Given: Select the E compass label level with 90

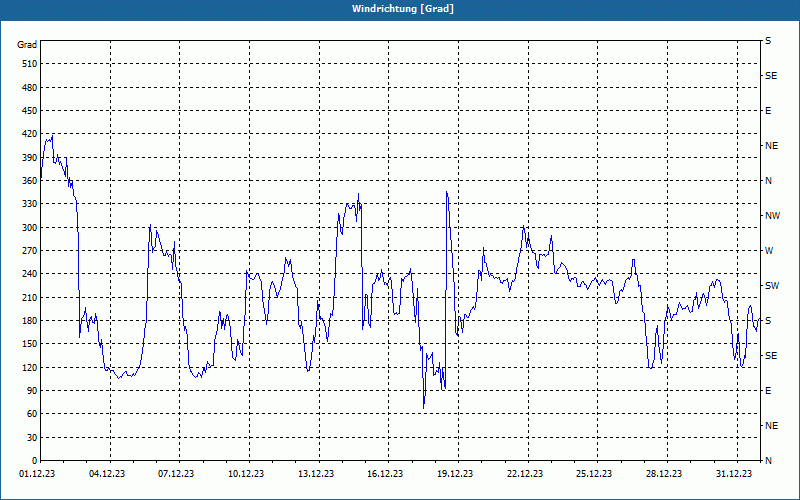Looking at the screenshot, I should pos(768,391).
